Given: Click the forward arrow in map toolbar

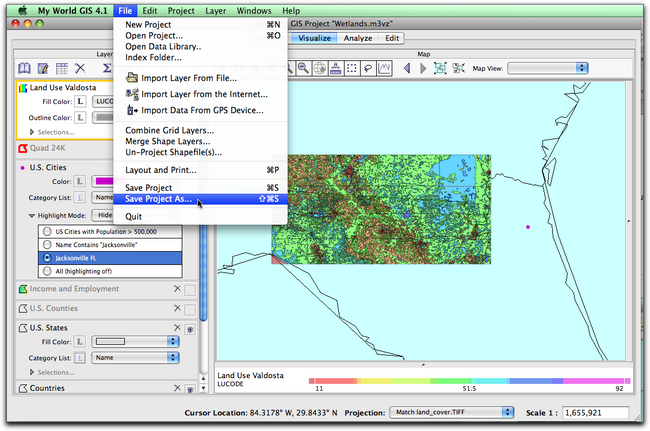Looking at the screenshot, I should (x=422, y=68).
